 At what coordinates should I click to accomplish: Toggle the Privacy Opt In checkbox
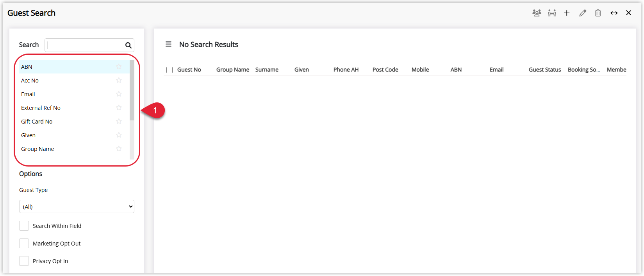click(x=24, y=261)
